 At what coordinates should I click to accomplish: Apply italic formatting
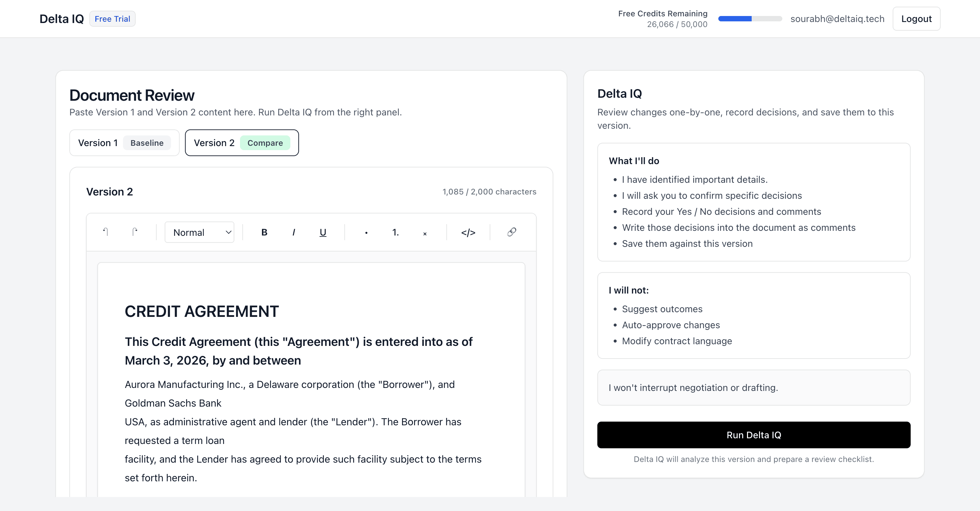(x=293, y=232)
